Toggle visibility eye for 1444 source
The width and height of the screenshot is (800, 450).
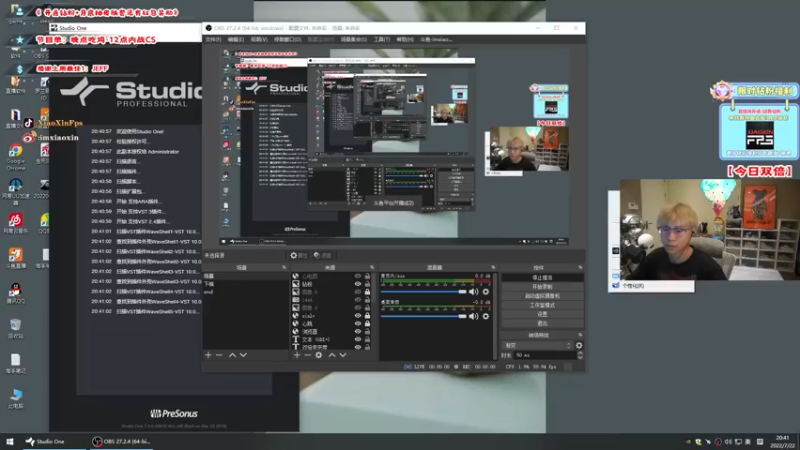point(358,300)
